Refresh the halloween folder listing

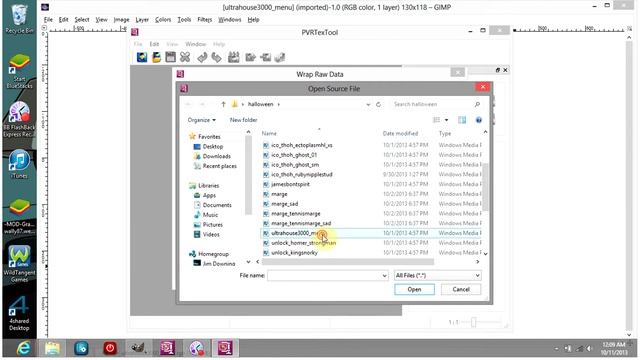coord(378,104)
